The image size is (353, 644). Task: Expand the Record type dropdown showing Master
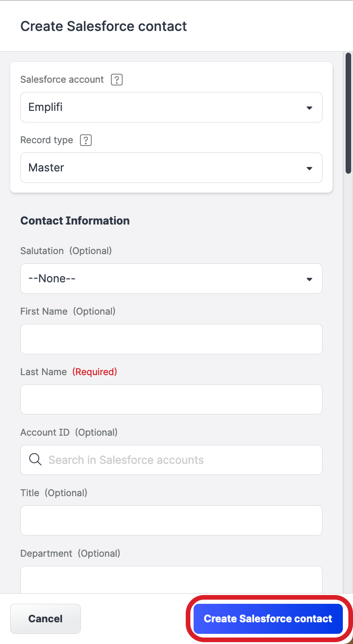pos(171,168)
